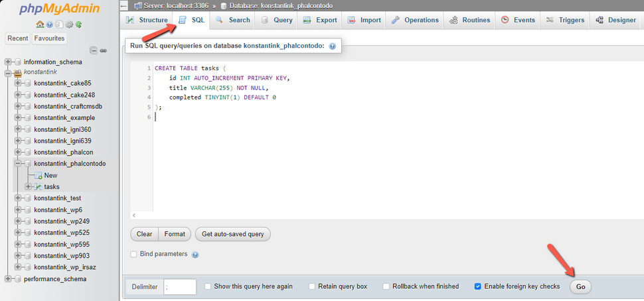Expand information_schema tree node

pyautogui.click(x=7, y=62)
